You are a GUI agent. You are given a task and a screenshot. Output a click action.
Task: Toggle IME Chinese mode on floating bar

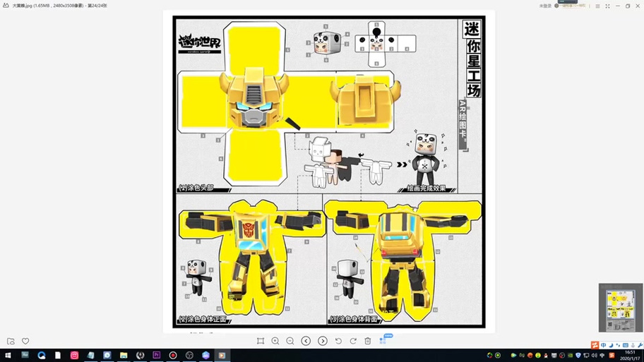pyautogui.click(x=603, y=345)
